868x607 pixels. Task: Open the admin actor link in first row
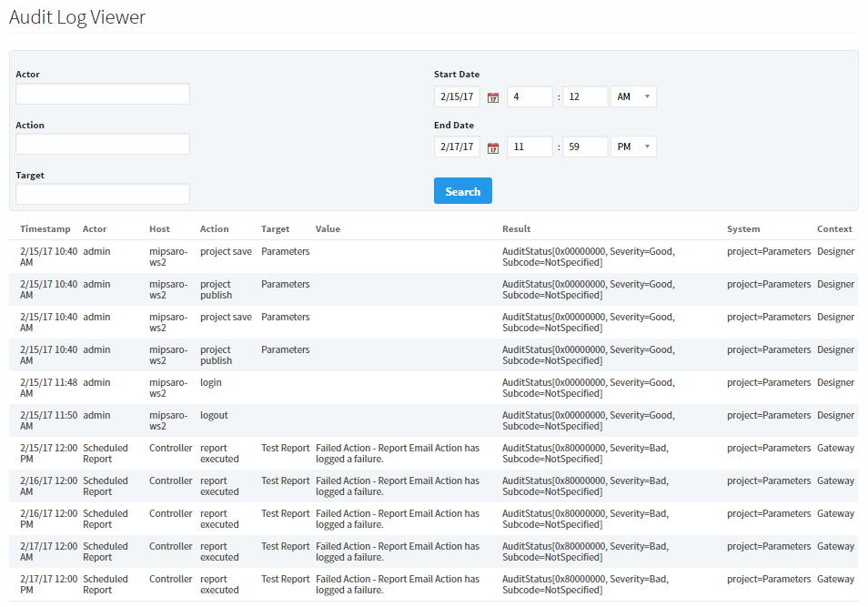click(96, 251)
